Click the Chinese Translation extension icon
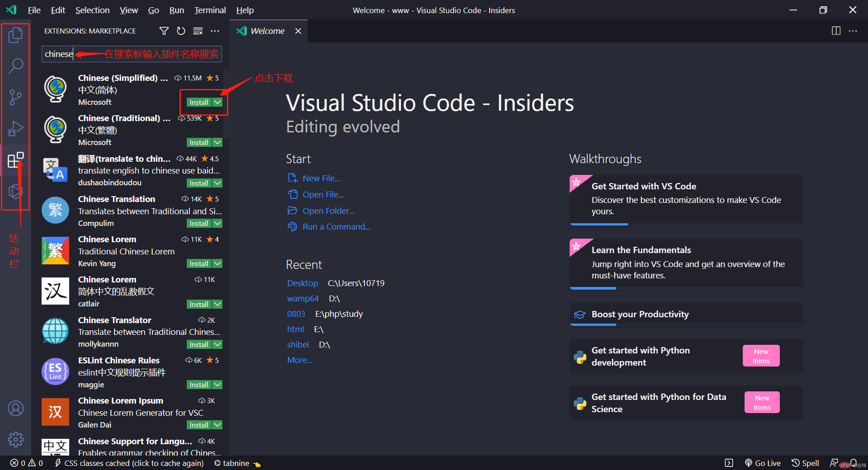868x470 pixels. (x=56, y=210)
